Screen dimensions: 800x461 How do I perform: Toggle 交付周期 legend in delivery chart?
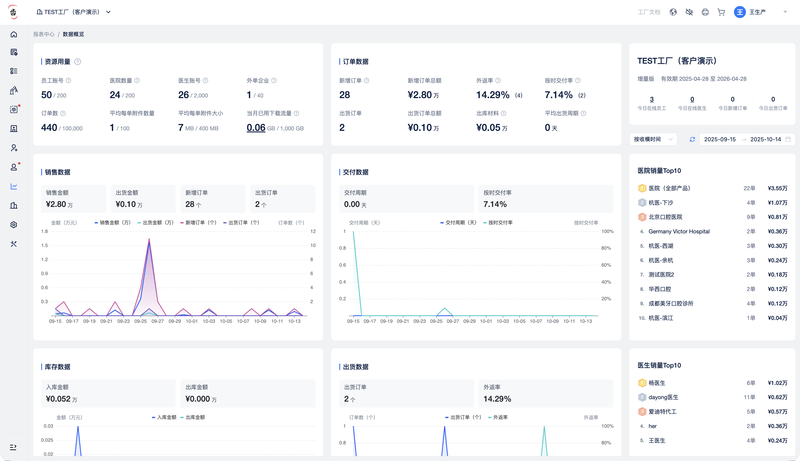pos(457,222)
